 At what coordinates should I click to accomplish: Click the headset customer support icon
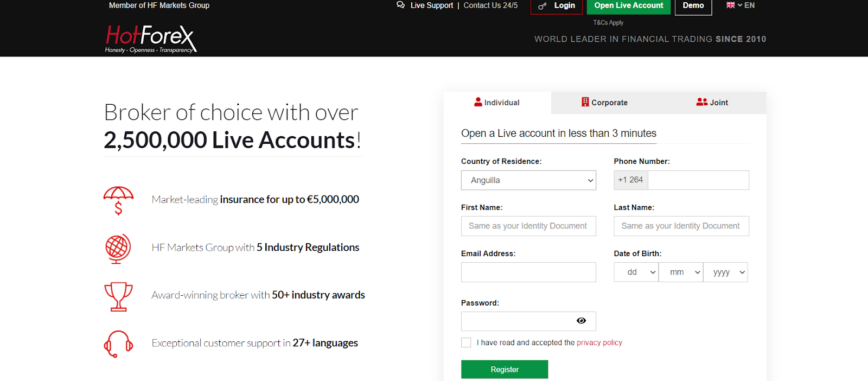click(118, 344)
